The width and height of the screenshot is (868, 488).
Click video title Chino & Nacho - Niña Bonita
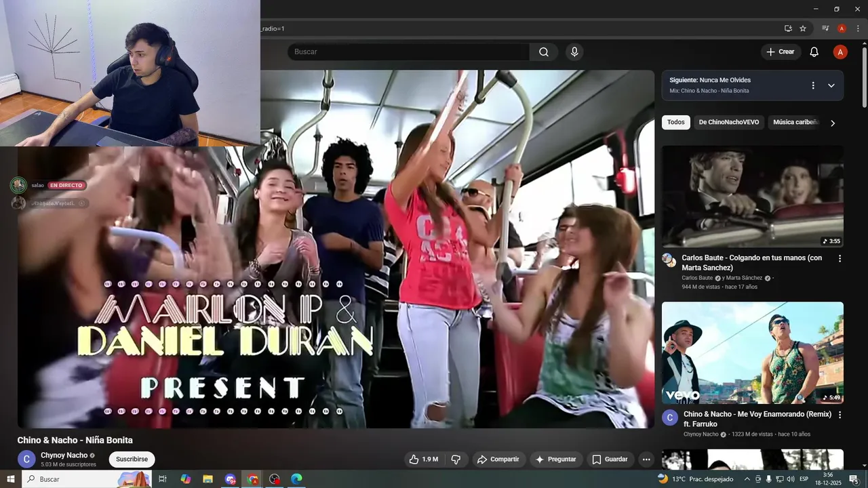[x=75, y=440]
